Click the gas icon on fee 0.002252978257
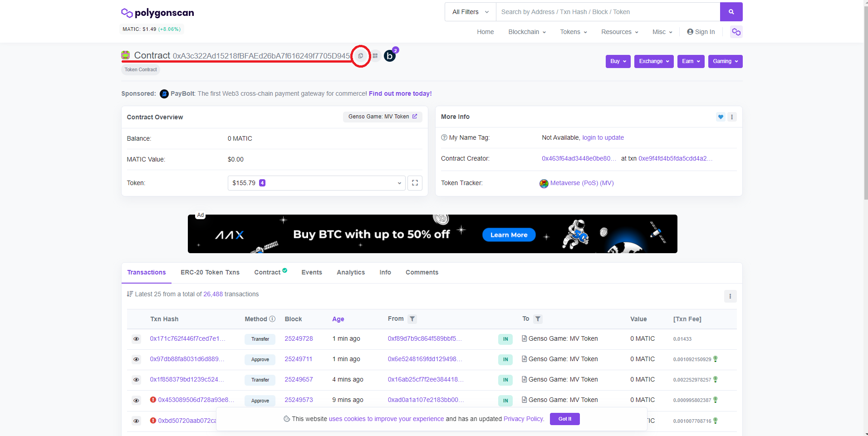The height and width of the screenshot is (436, 868). [x=716, y=379]
